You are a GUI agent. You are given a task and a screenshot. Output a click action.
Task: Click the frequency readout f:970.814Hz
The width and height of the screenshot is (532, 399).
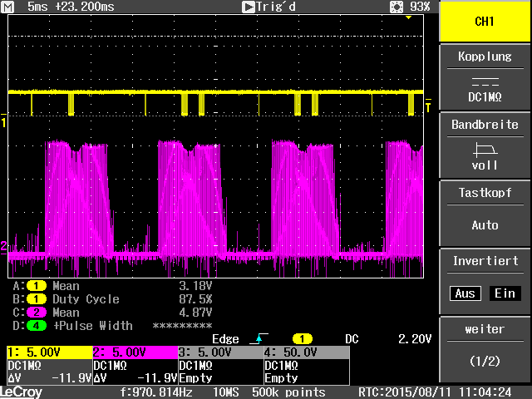click(156, 392)
